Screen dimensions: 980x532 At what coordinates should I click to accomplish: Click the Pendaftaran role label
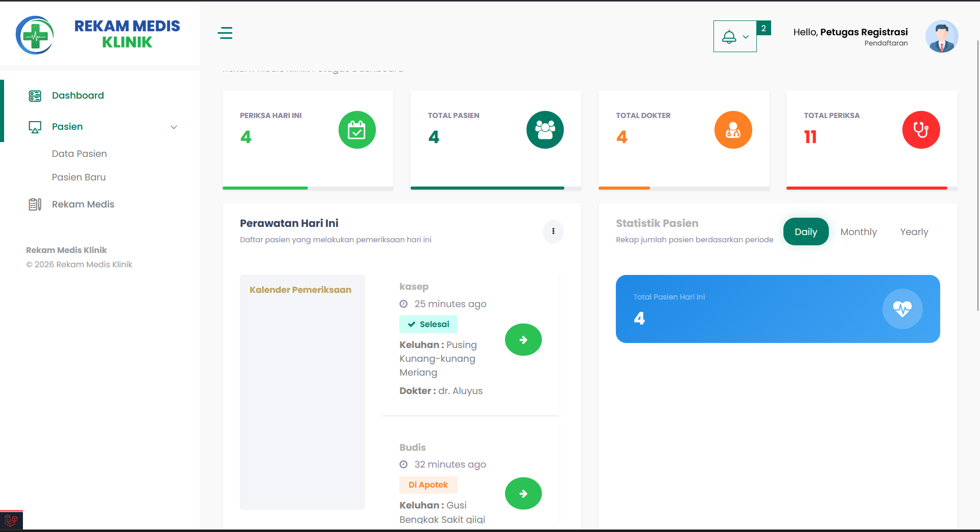[886, 43]
